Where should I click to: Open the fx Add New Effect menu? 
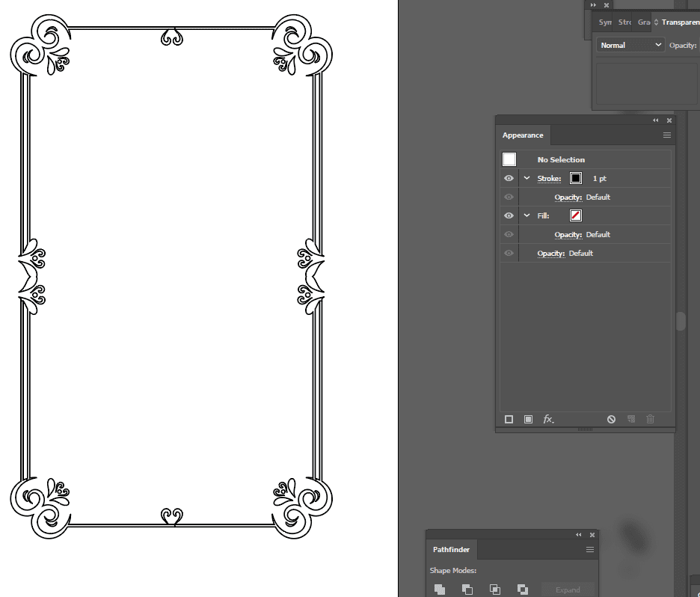548,419
